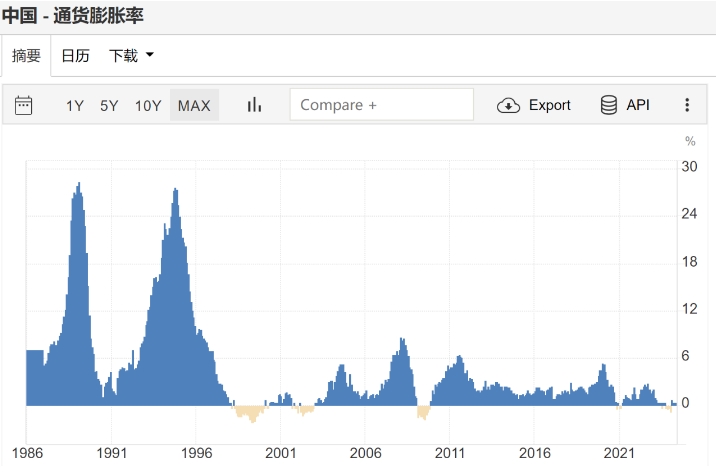Viewport: 716px width, 476px height.
Task: Open the calendar date range picker icon
Action: click(24, 105)
